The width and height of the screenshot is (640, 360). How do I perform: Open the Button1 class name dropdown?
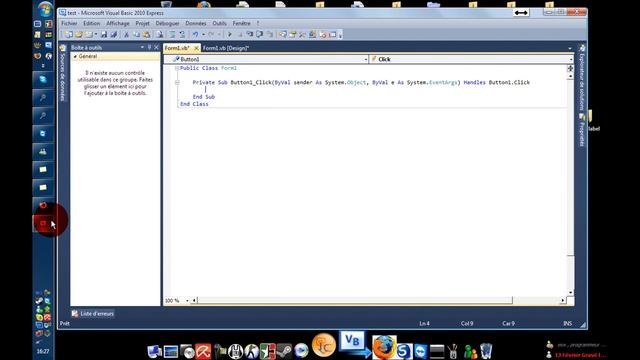click(366, 59)
